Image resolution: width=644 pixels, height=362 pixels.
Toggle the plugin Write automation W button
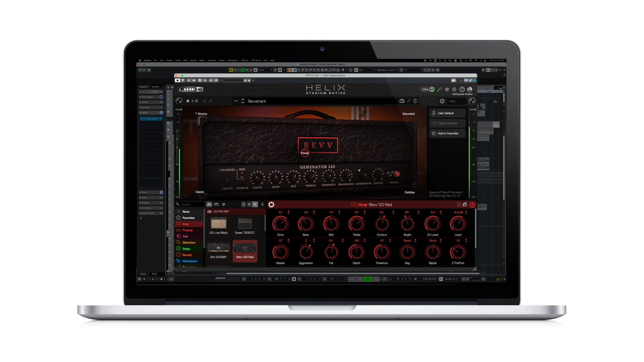[194, 80]
